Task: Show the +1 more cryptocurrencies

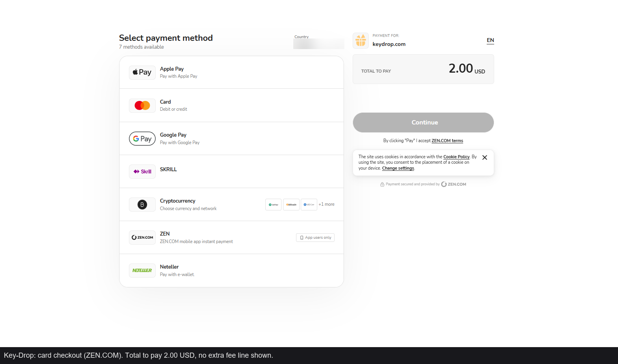Action: coord(327,204)
